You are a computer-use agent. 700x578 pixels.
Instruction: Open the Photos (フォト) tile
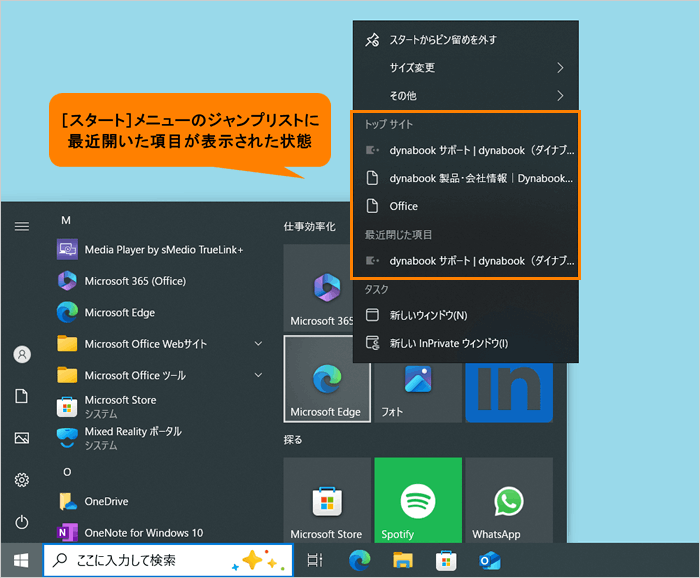418,392
